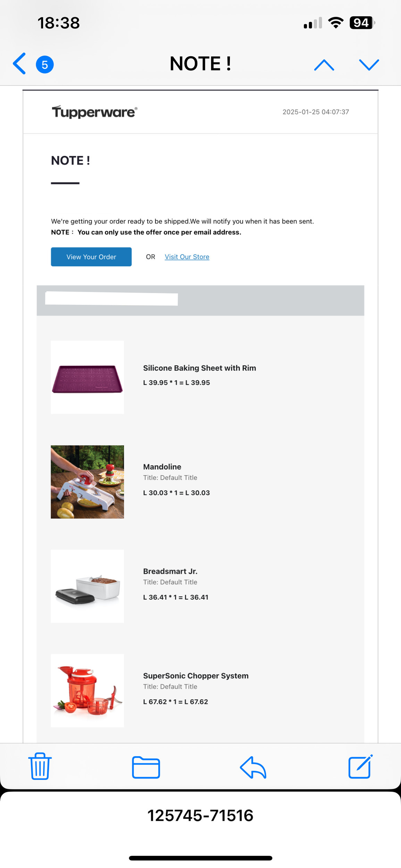Compose a new message with pencil icon

pos(360,766)
